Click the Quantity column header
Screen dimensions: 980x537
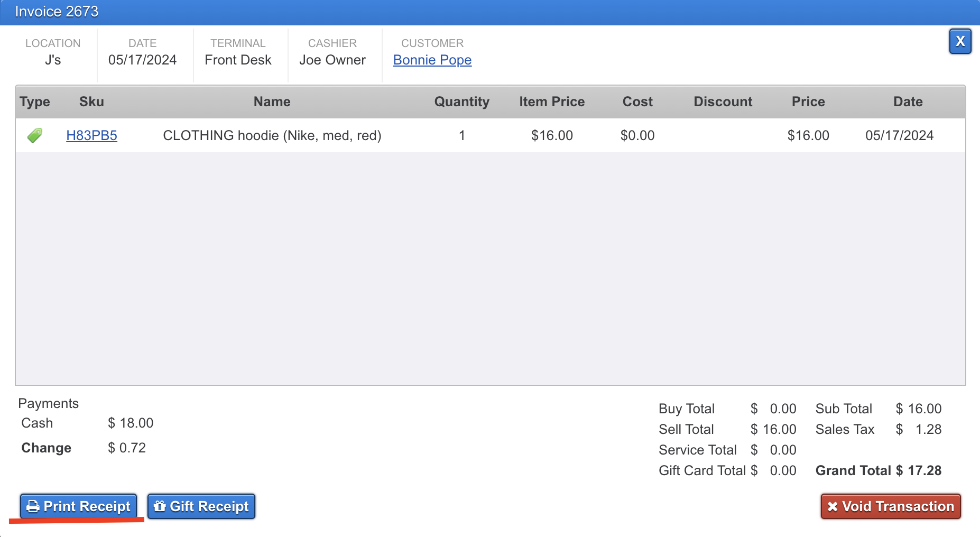click(x=462, y=101)
